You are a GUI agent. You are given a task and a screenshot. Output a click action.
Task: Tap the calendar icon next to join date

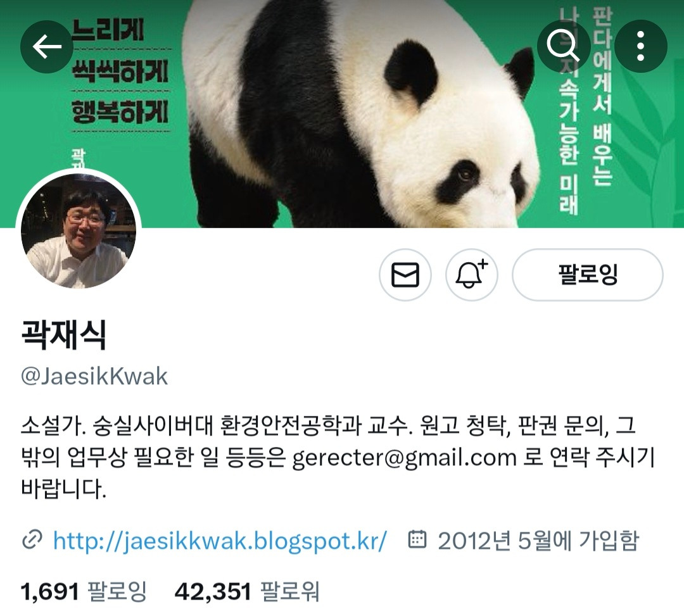coord(417,539)
